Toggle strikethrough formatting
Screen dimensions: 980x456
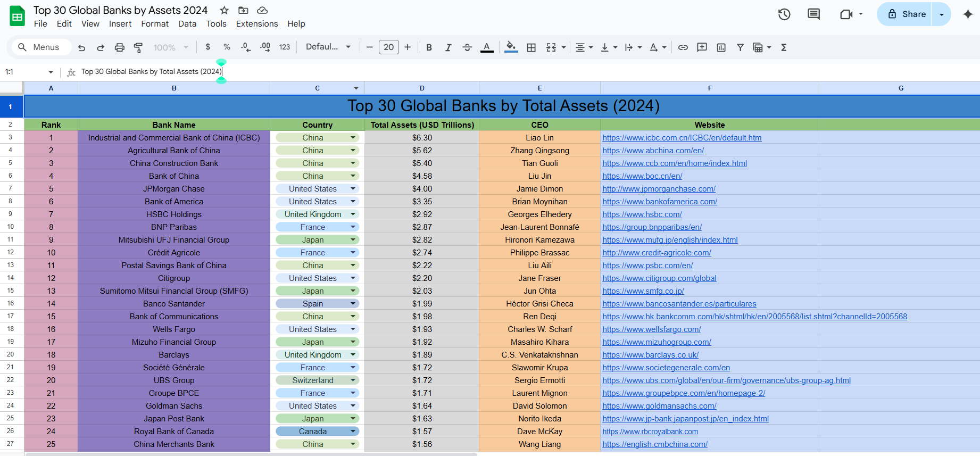pyautogui.click(x=467, y=47)
